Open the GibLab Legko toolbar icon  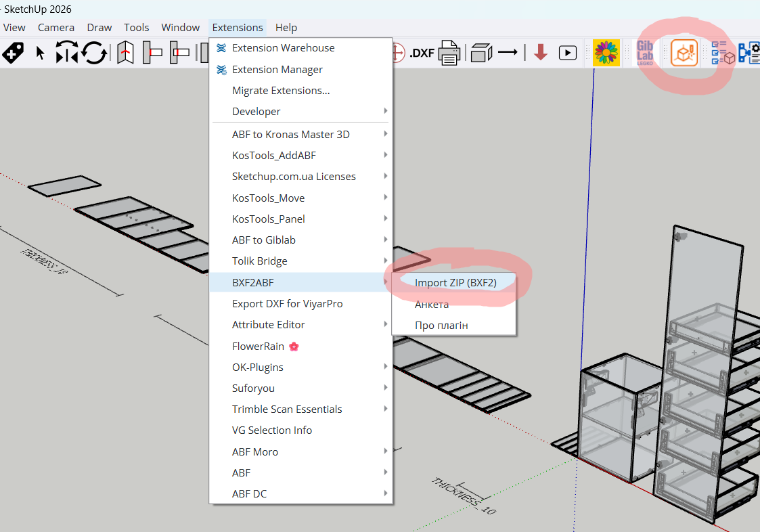click(x=645, y=53)
